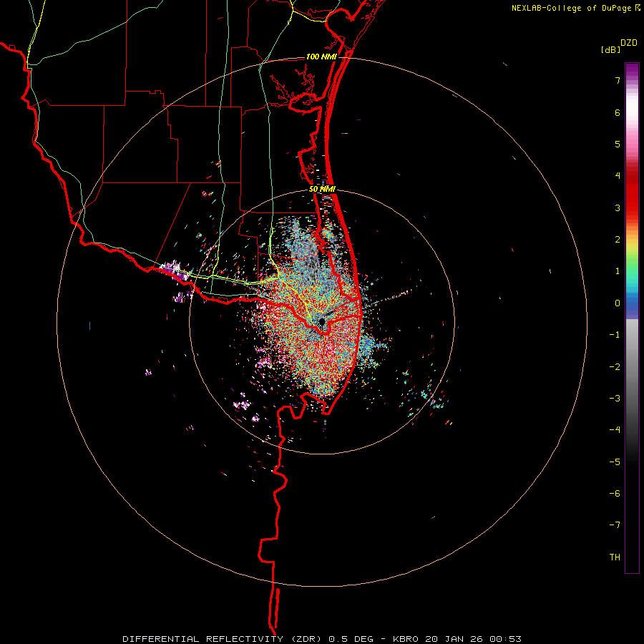Image resolution: width=644 pixels, height=644 pixels.
Task: Click the 6 value on color scale
Action: [x=618, y=112]
